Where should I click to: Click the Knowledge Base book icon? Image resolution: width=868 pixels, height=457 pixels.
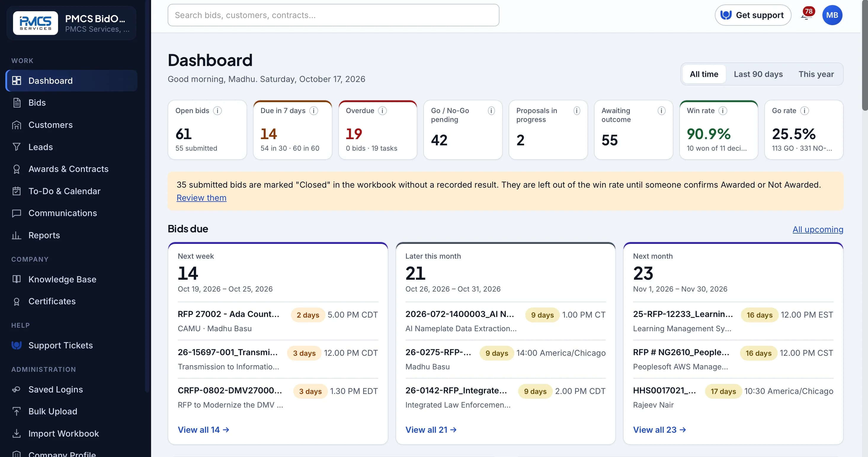(x=17, y=279)
